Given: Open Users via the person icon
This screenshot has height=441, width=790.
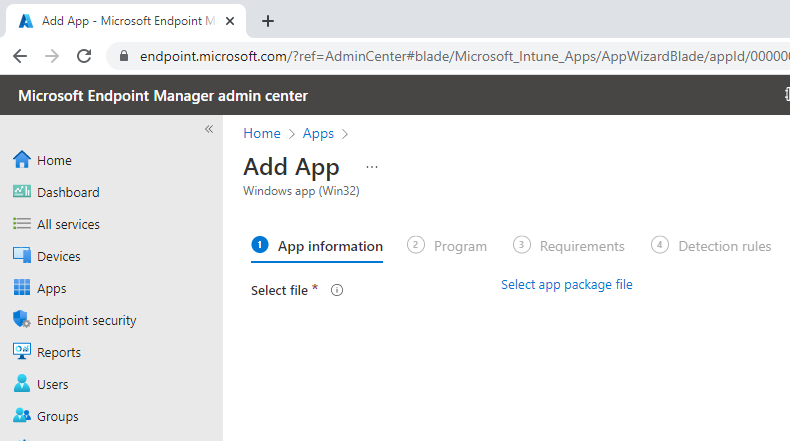Looking at the screenshot, I should coord(21,384).
